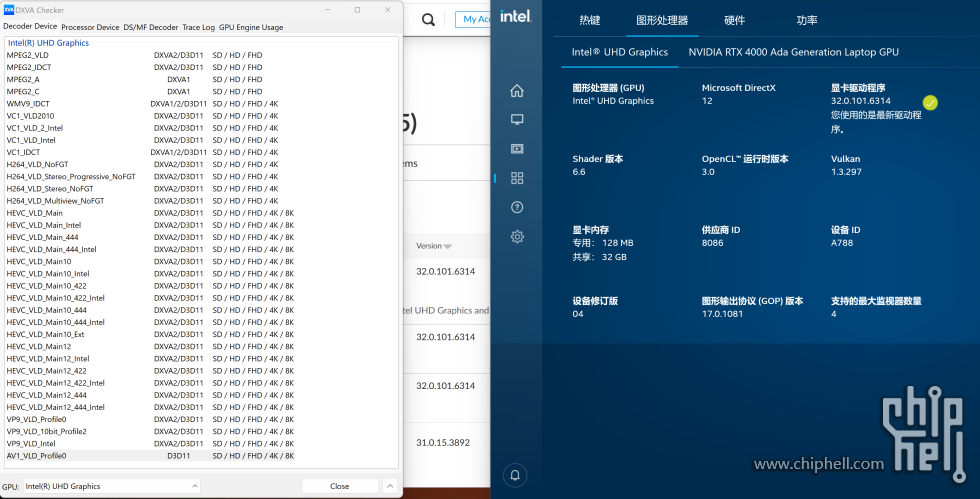This screenshot has height=499, width=980.
Task: Switch to DS/MF Decoder tab
Action: [151, 27]
